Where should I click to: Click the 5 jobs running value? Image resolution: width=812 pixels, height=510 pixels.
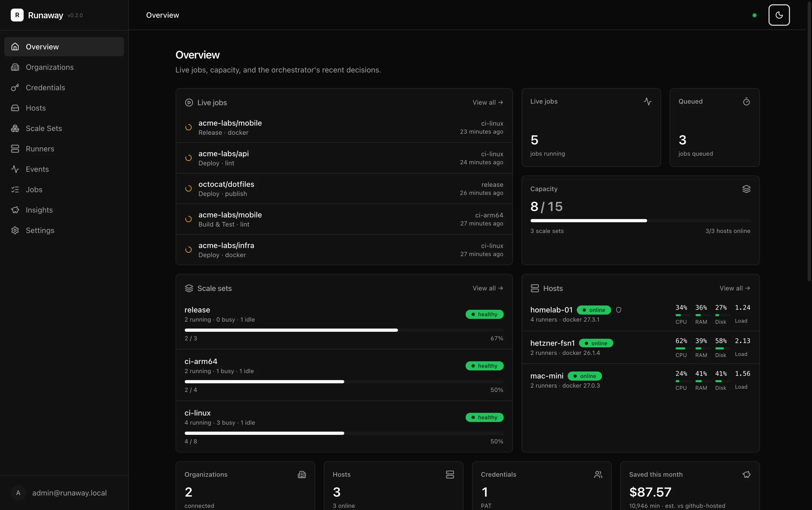[534, 140]
